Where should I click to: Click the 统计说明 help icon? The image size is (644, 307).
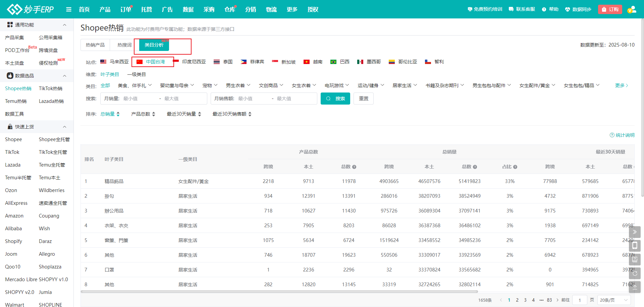[x=612, y=135]
